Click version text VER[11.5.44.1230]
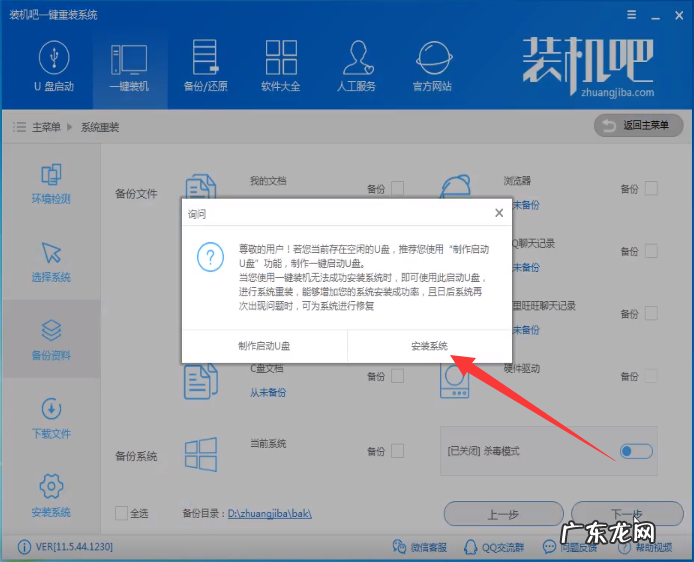694x562 pixels. [74, 547]
